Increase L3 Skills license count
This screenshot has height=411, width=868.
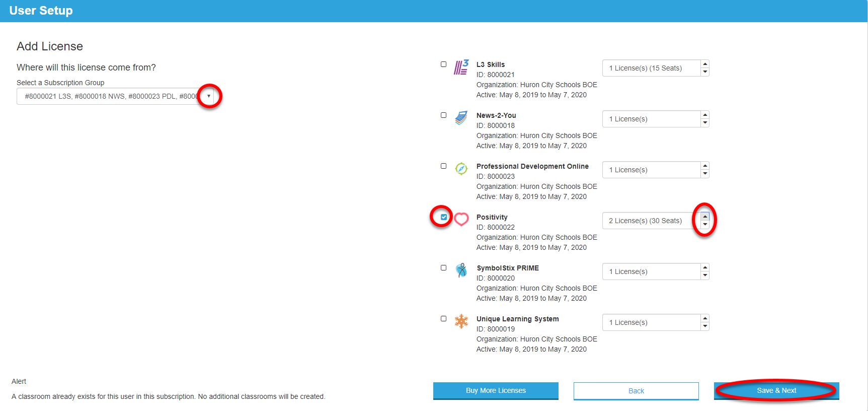pos(705,64)
